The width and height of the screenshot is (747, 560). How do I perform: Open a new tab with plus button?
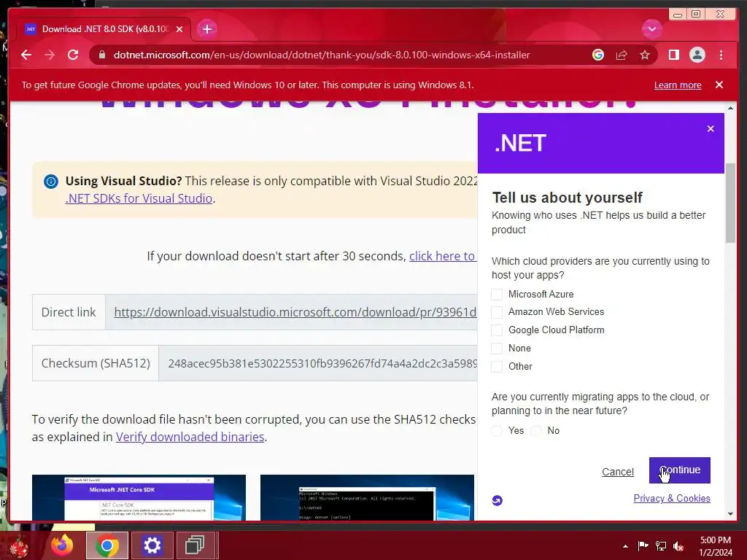click(206, 29)
